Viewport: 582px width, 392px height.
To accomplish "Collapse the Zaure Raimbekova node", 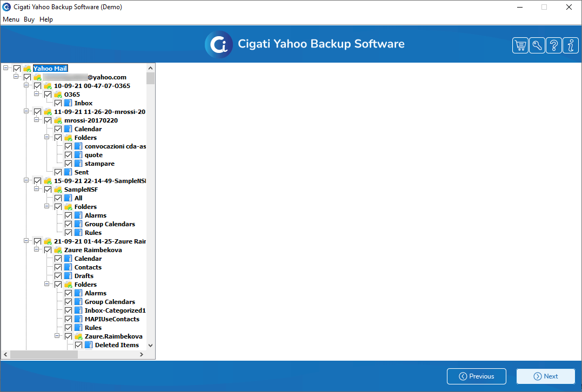I will [36, 249].
